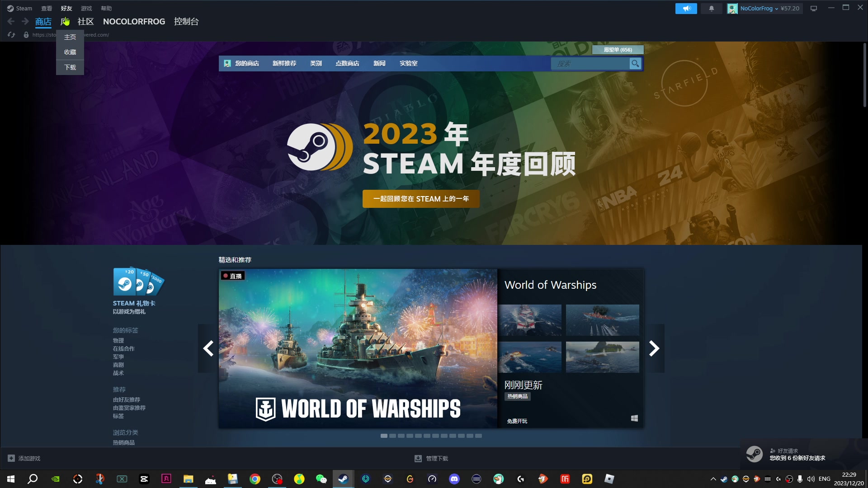Click the explosion screenshot thumbnail, top-right
868x488 pixels.
point(603,320)
